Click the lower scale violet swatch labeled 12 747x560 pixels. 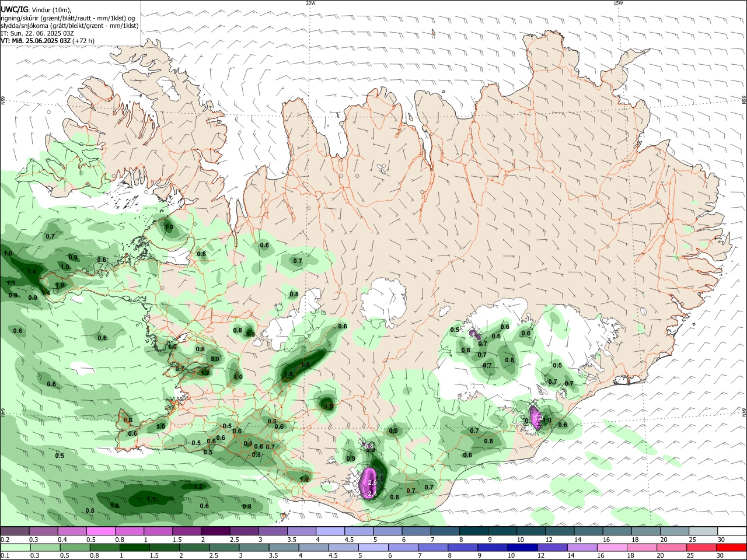[x=552, y=548]
